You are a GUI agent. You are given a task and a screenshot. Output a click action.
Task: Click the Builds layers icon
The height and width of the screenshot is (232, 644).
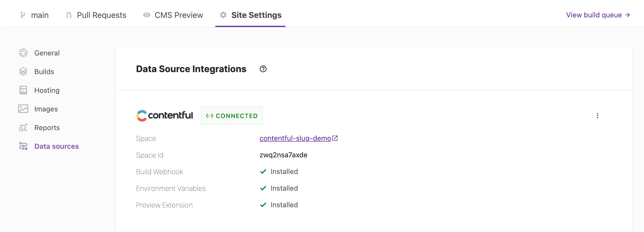tap(23, 72)
